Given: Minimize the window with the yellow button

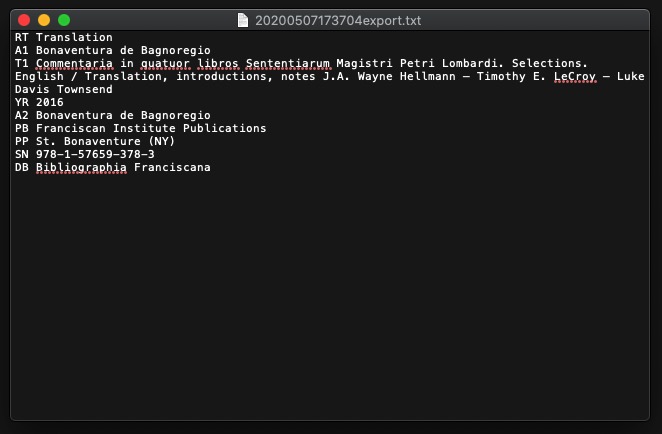Looking at the screenshot, I should click(x=44, y=20).
